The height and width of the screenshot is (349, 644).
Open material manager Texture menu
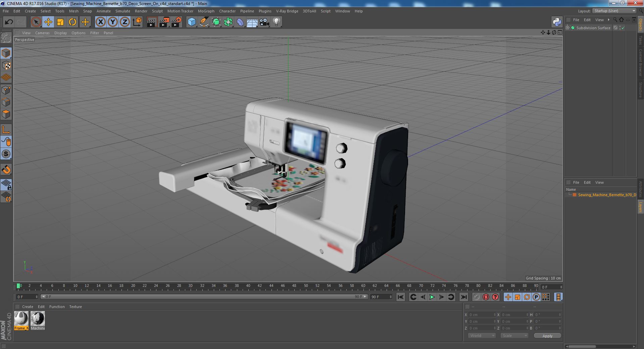tap(76, 307)
